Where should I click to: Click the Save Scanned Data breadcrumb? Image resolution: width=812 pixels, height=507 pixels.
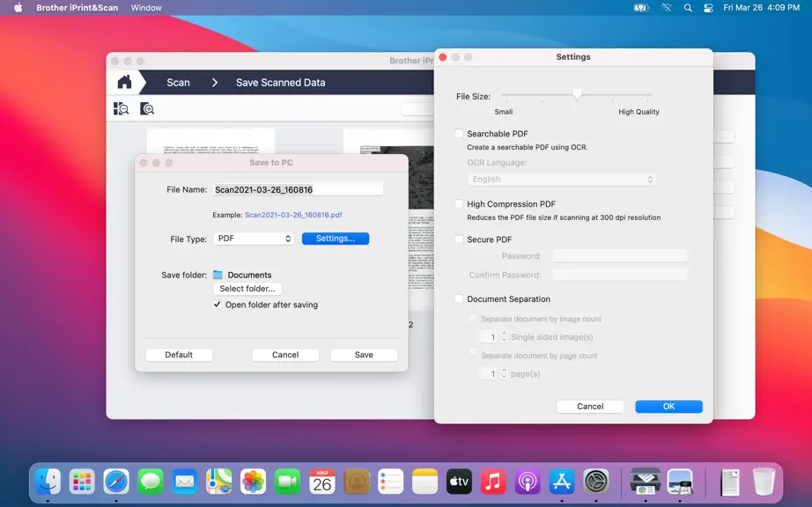[x=281, y=82]
